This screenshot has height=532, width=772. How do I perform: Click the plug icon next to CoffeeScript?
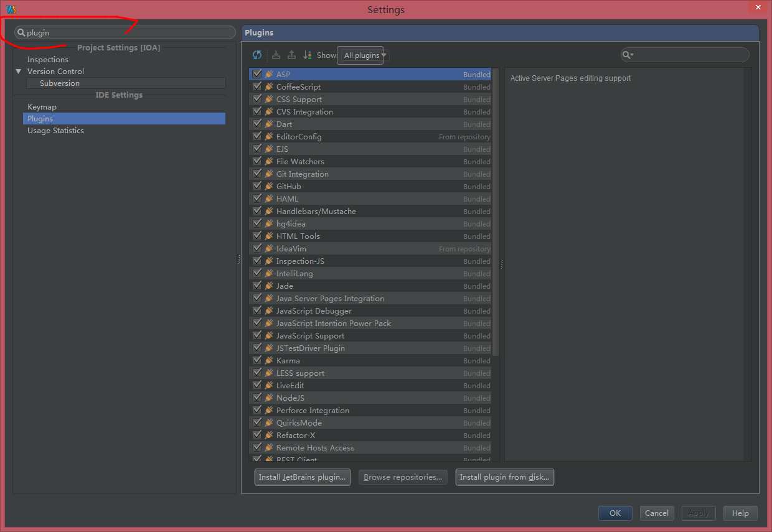pyautogui.click(x=269, y=86)
